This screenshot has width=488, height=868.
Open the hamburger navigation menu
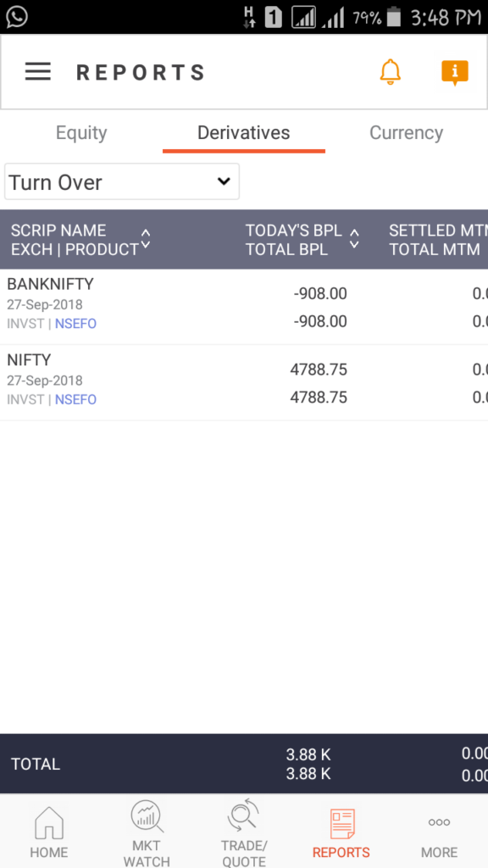(x=38, y=72)
